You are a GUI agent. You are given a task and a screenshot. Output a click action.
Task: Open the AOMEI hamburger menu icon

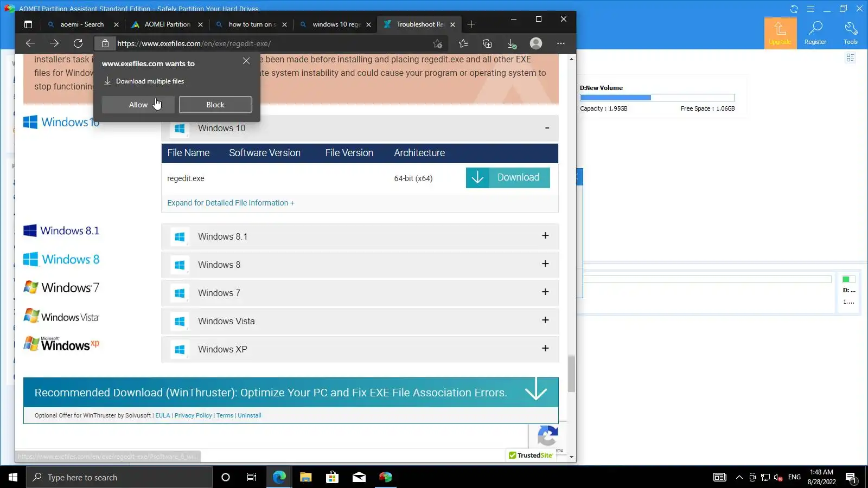(x=810, y=9)
